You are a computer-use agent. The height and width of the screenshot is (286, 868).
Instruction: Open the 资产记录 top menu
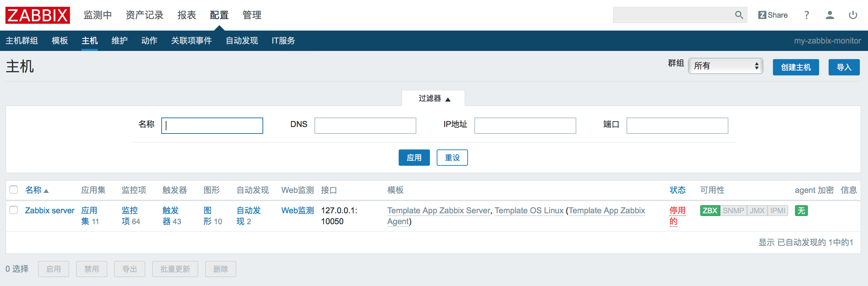[x=145, y=15]
